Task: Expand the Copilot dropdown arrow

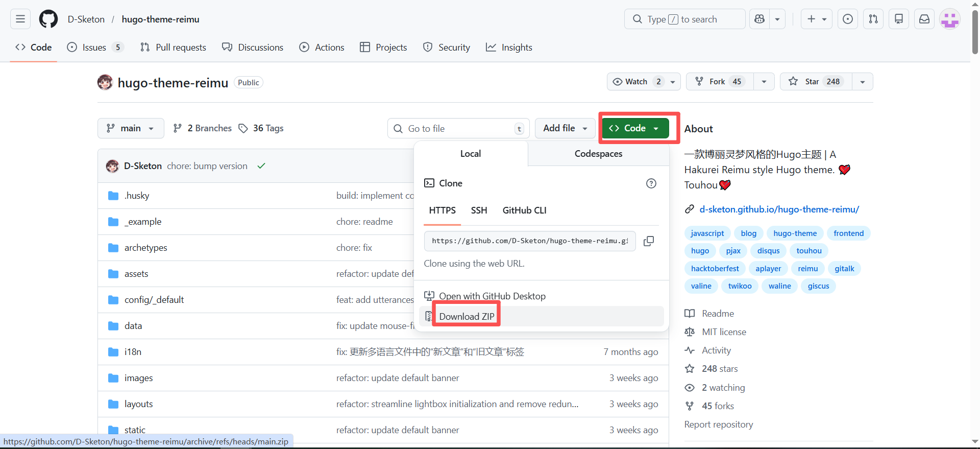Action: point(777,19)
